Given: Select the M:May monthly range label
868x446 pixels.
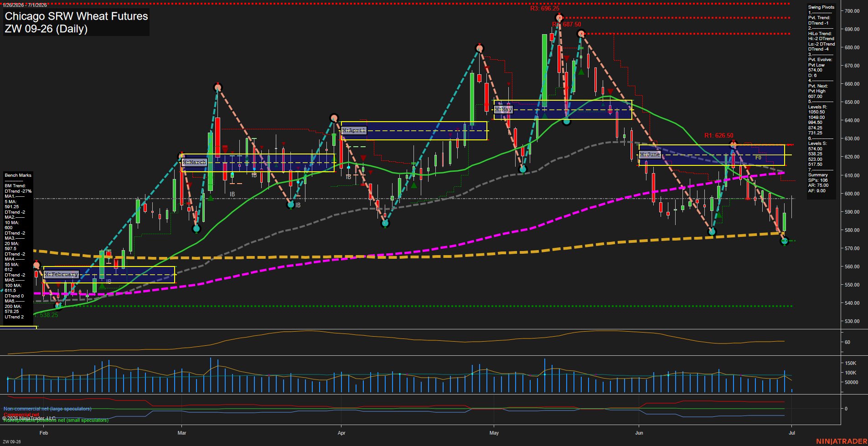Looking at the screenshot, I should pos(504,109).
